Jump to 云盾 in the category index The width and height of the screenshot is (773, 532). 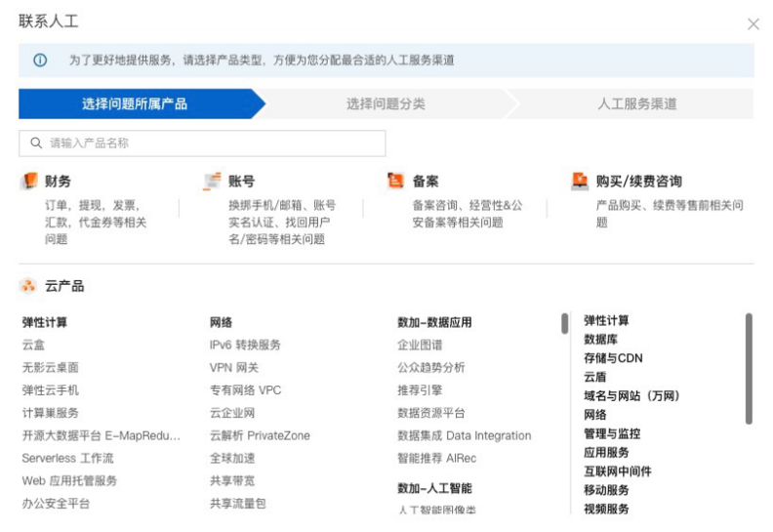point(595,377)
